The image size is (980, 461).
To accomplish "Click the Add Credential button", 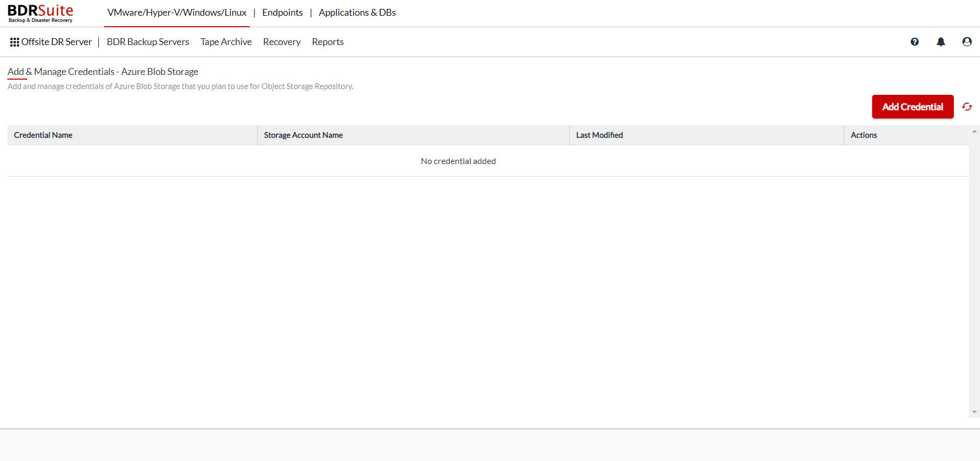I will [x=912, y=107].
